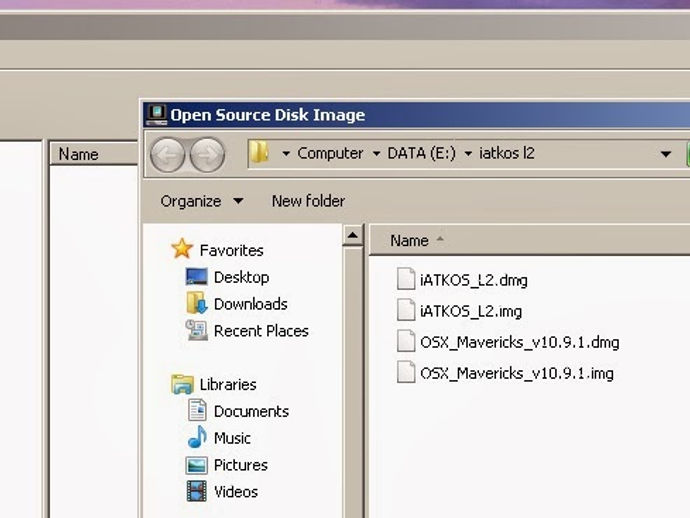Click the Desktop monitor icon in sidebar
This screenshot has height=518, width=690.
[x=196, y=277]
